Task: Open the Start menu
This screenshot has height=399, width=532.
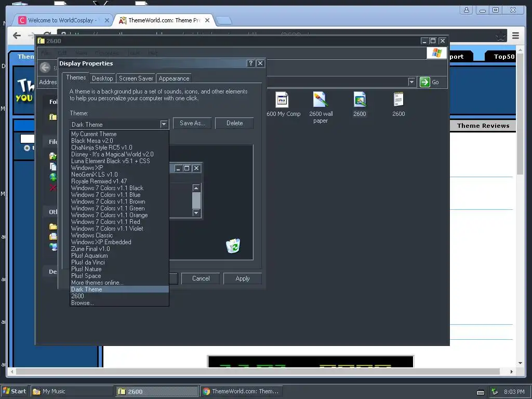Action: pos(15,391)
